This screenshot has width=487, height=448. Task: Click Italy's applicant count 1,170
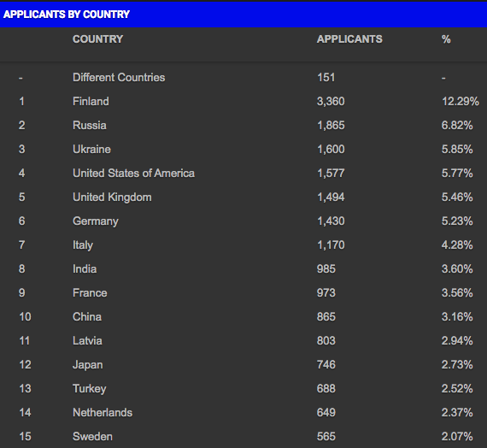click(x=331, y=245)
